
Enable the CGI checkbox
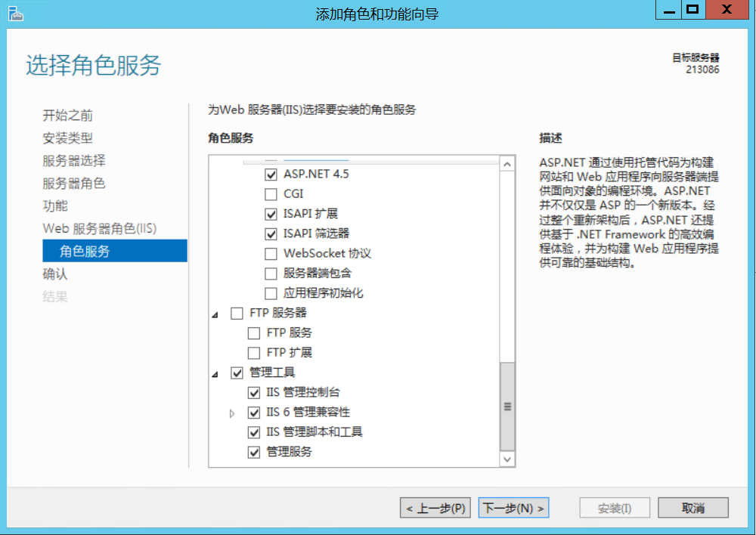[271, 194]
